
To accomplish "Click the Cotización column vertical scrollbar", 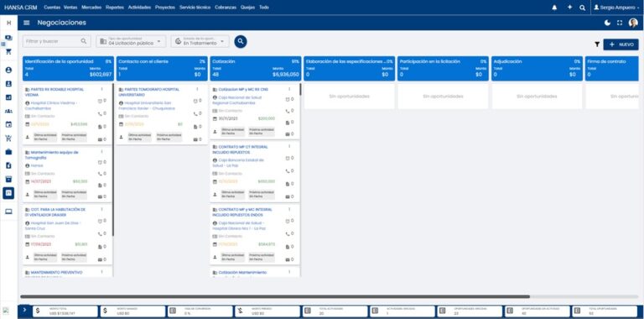I will pyautogui.click(x=300, y=90).
